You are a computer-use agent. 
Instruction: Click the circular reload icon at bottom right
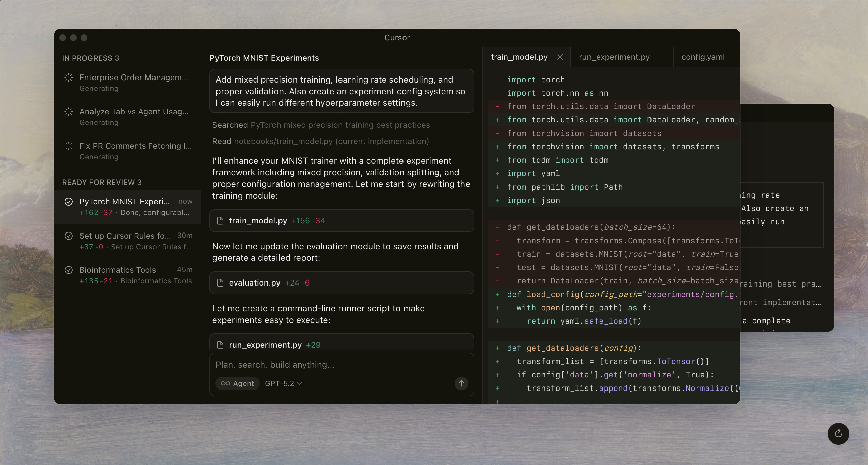[x=838, y=434]
